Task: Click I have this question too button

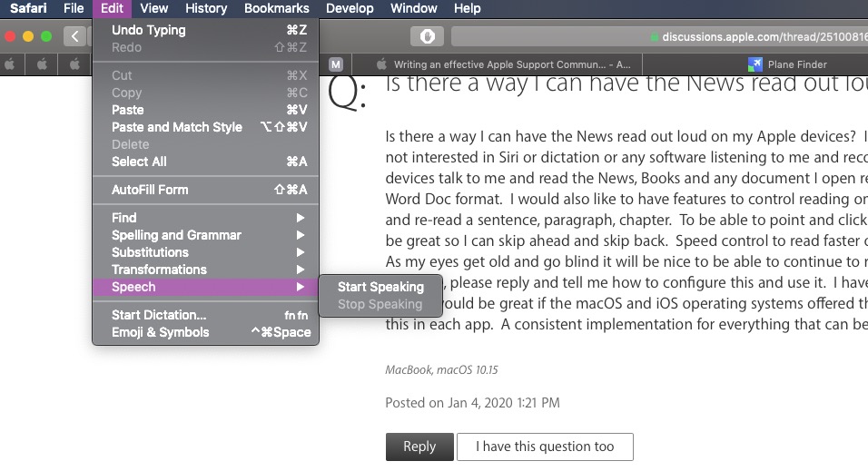Action: pyautogui.click(x=545, y=446)
